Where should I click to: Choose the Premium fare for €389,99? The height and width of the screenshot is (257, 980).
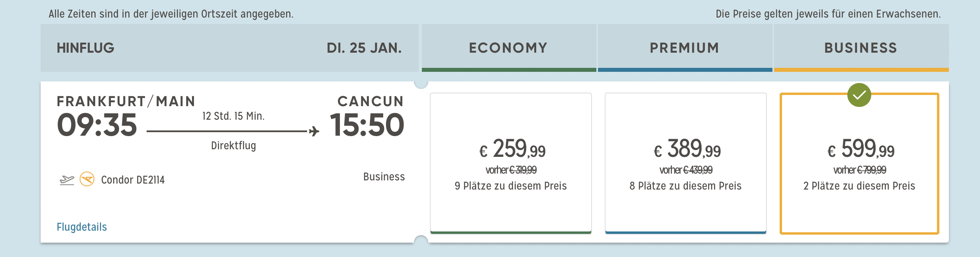click(x=686, y=163)
